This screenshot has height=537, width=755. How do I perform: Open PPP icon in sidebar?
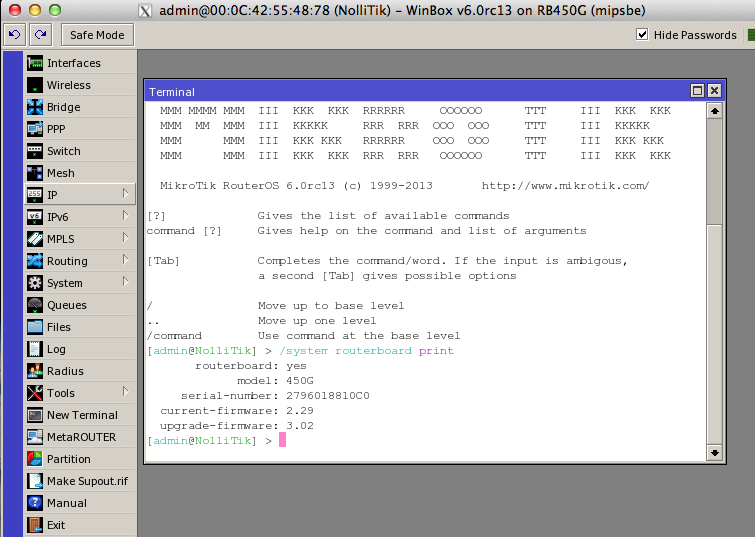pos(35,129)
